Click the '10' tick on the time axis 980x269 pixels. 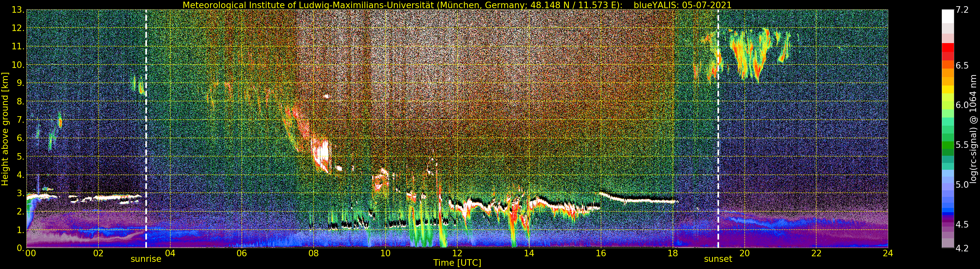385,253
